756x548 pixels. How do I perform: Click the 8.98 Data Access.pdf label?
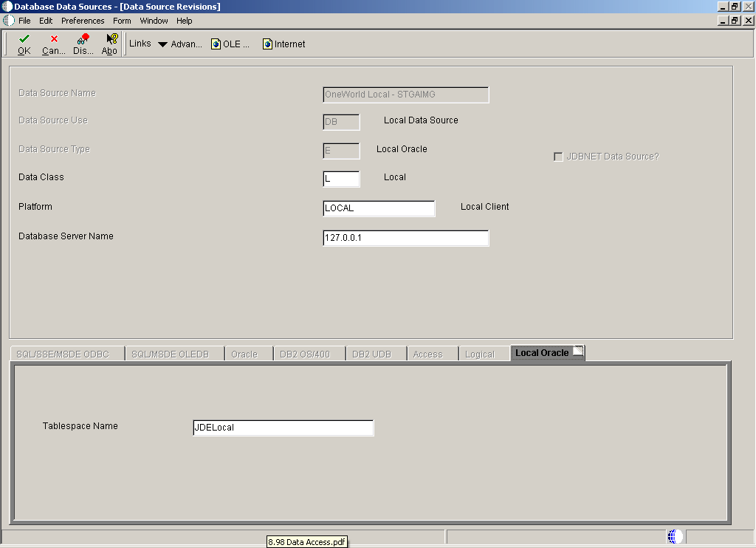point(306,542)
